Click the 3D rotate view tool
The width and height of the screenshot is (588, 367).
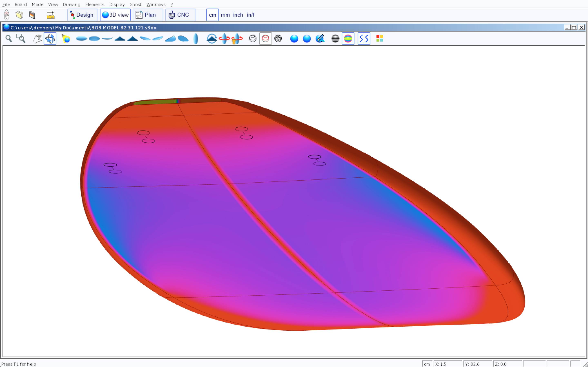50,39
